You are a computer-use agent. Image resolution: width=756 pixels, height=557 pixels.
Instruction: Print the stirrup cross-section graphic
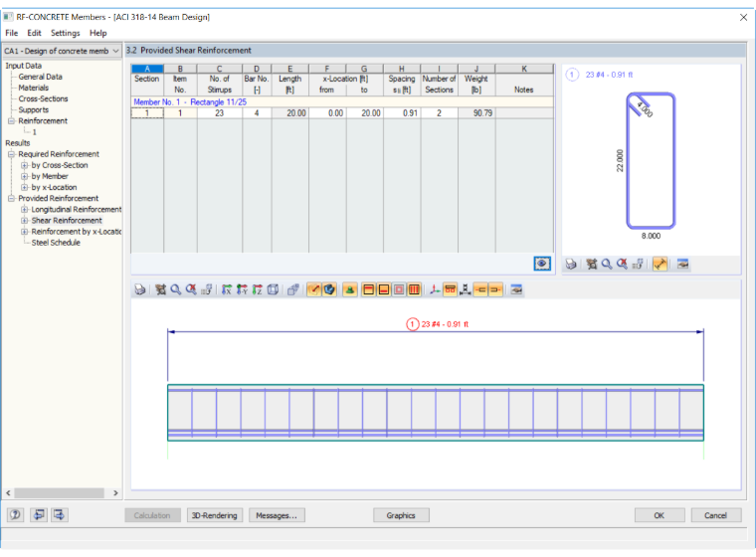tap(571, 265)
